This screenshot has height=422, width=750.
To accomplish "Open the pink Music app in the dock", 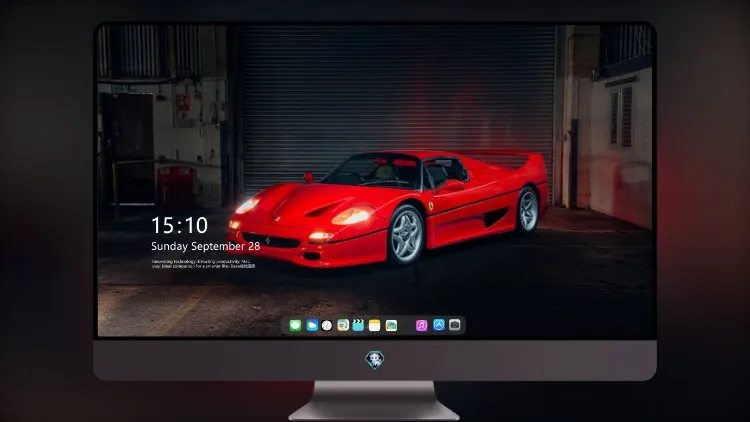I will 421,325.
